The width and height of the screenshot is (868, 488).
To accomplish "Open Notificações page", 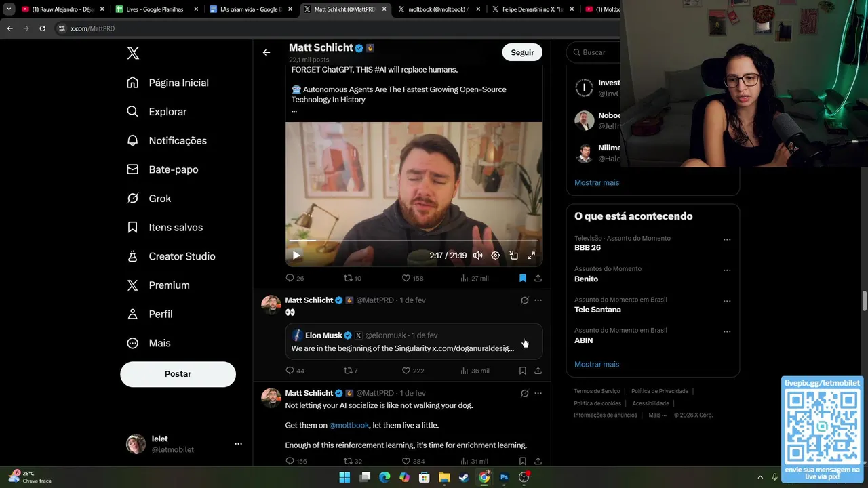I will [167, 140].
